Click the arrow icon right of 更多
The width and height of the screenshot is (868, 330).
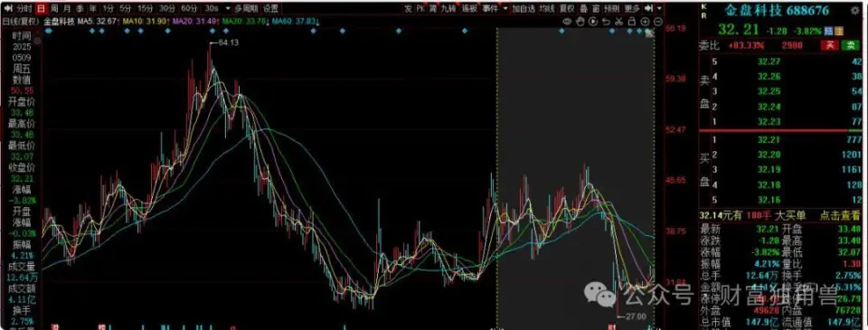point(649,8)
